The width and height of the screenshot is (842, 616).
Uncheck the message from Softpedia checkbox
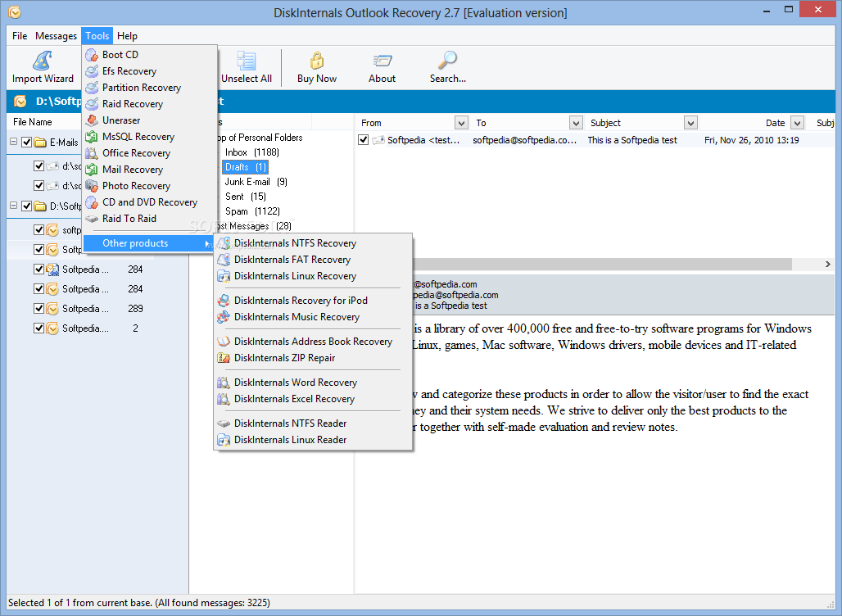tap(364, 139)
